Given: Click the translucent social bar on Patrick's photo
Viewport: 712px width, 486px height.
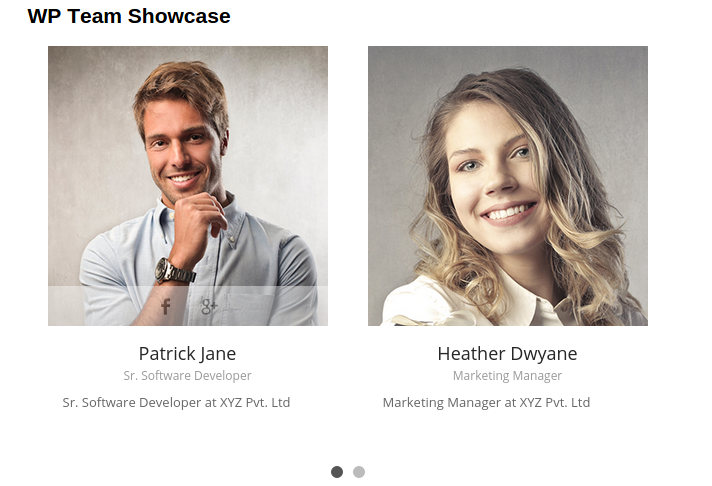Looking at the screenshot, I should tap(188, 306).
